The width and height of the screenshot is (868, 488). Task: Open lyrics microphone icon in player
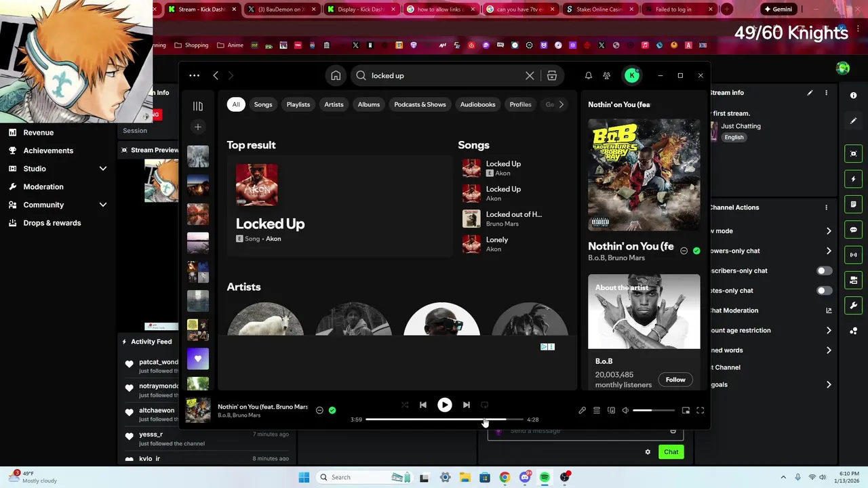pos(582,410)
